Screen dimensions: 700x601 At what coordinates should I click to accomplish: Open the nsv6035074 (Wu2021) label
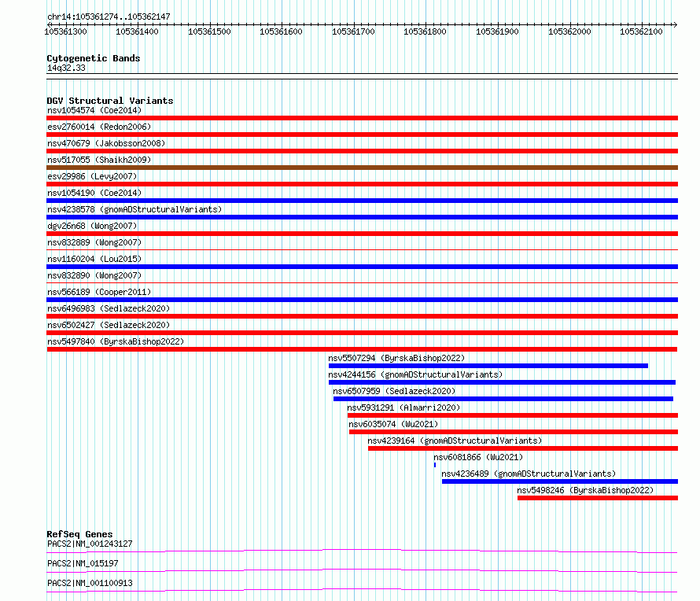point(393,424)
